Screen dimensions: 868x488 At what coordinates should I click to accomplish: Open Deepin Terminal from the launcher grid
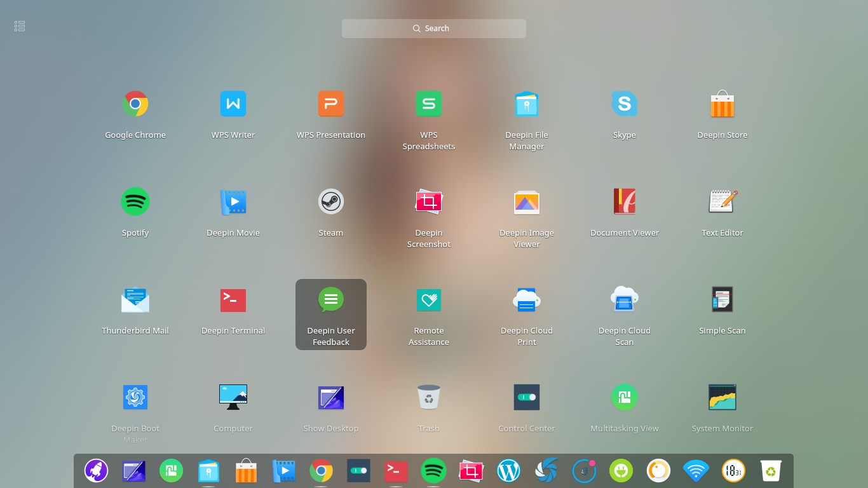[233, 300]
